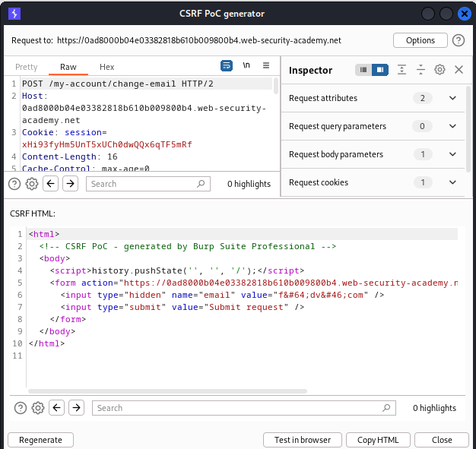This screenshot has width=476, height=449.
Task: Click the Host header name
Action: tap(33, 96)
